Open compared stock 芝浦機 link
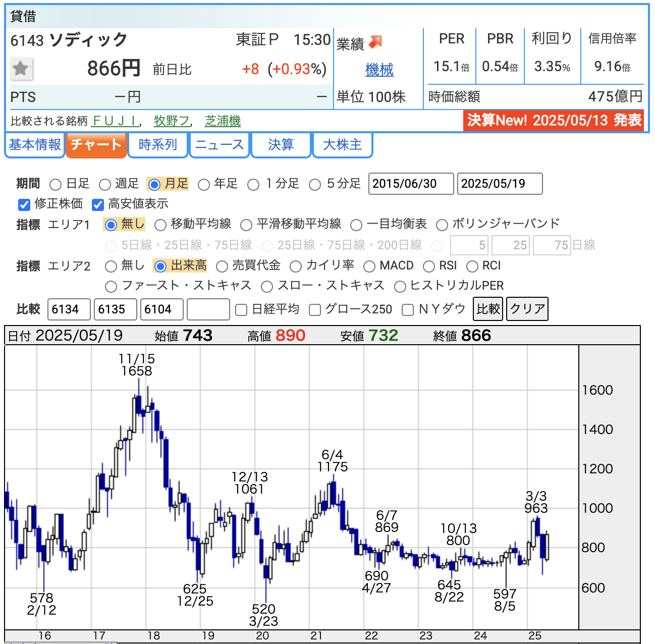The image size is (655, 644). pyautogui.click(x=223, y=121)
